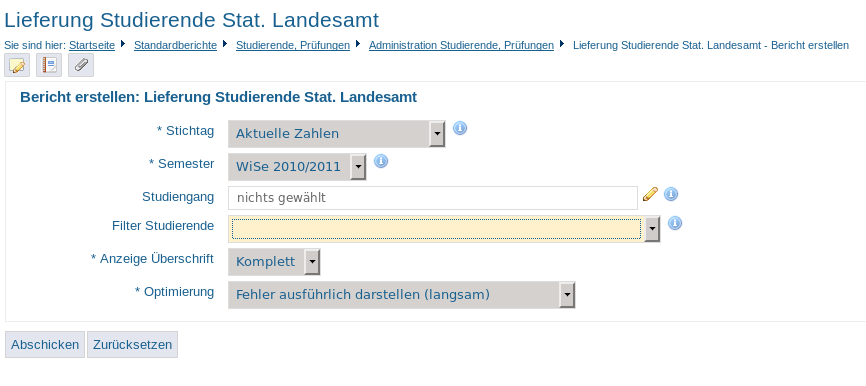Open the Stichtag dropdown showing Aktuelle Zahlen

click(337, 134)
